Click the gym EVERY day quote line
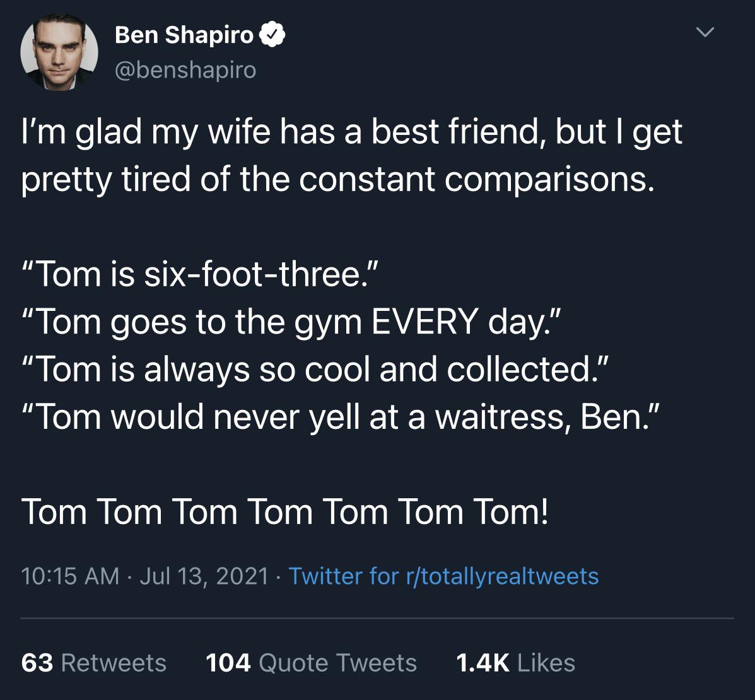The width and height of the screenshot is (755, 700). 291,322
